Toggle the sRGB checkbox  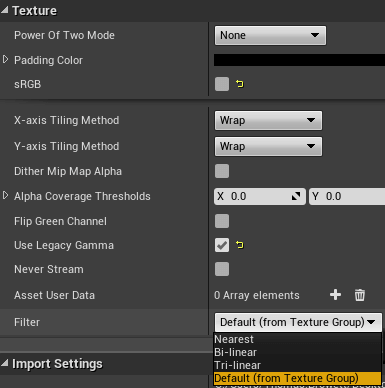(222, 84)
